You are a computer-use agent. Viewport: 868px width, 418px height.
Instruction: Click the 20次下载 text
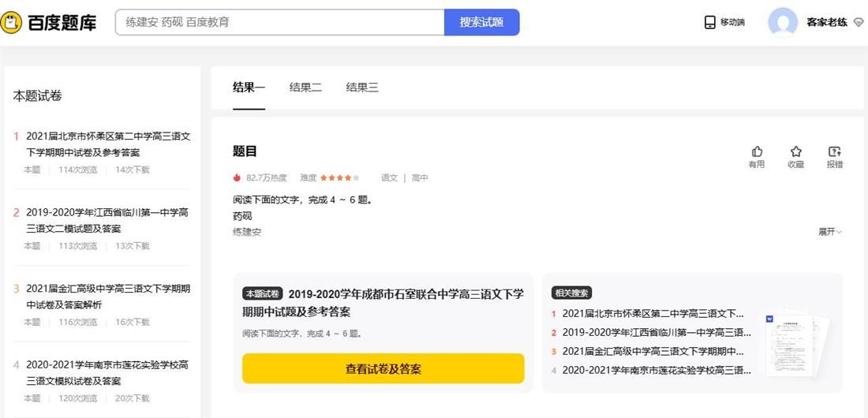133,398
